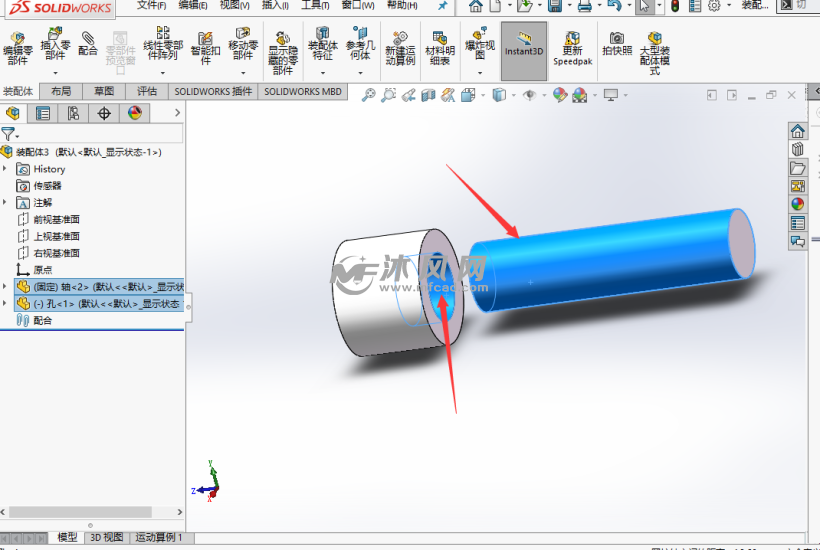The height and width of the screenshot is (550, 820).
Task: Expand the Move Component dropdown arrow
Action: click(243, 73)
